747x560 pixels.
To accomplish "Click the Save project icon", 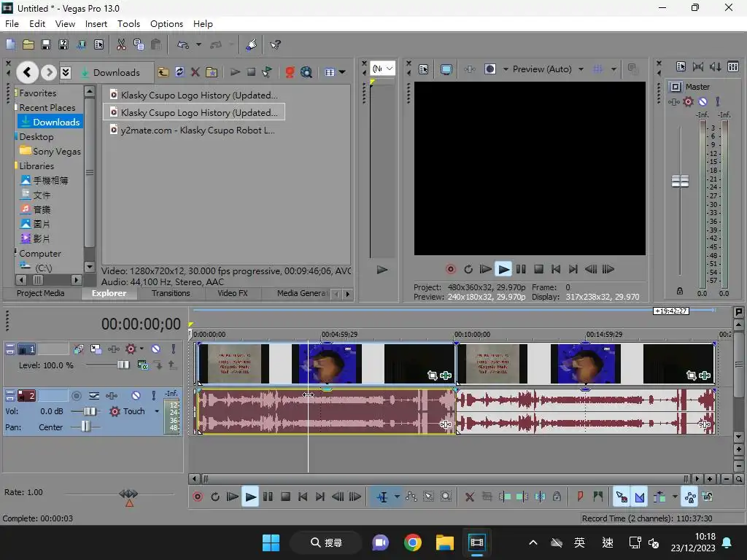I will coord(46,44).
